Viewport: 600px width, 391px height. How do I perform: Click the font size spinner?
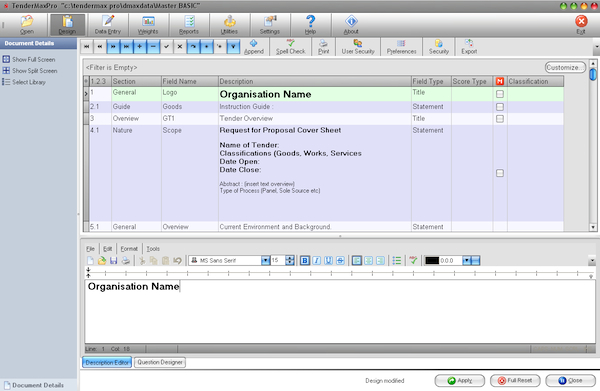(x=290, y=261)
